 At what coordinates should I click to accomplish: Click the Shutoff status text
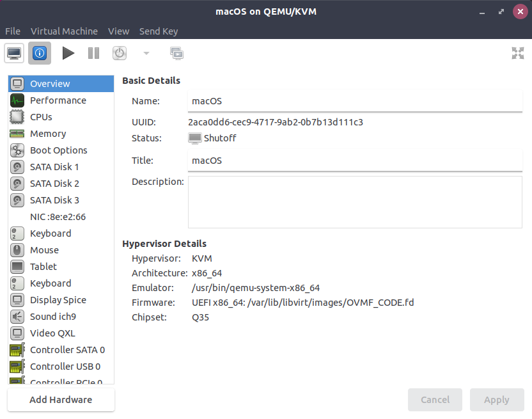(x=220, y=138)
